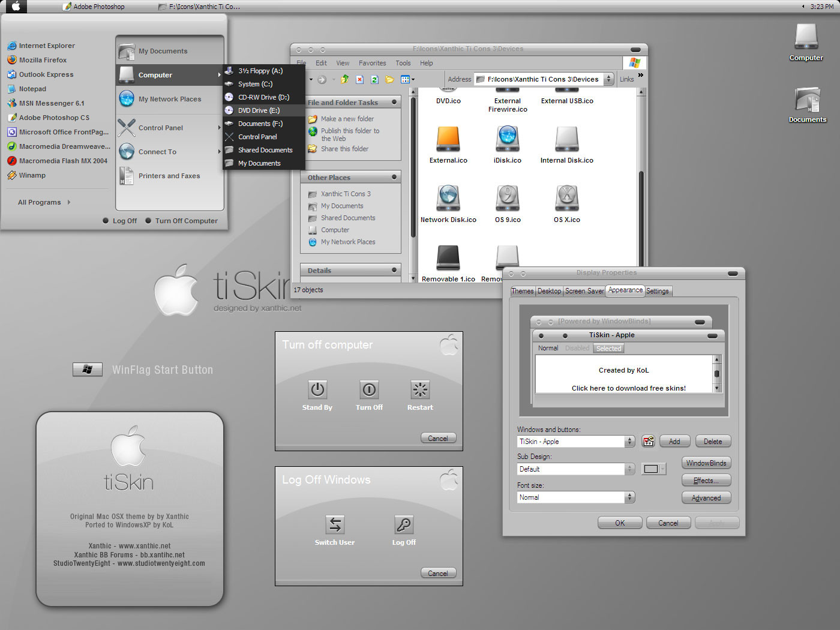
Task: Select System (C:) in the Computer submenu
Action: click(264, 84)
